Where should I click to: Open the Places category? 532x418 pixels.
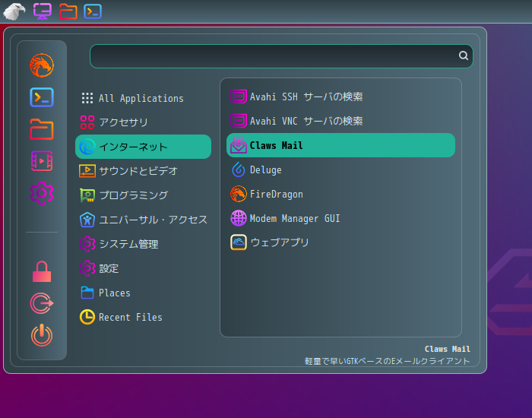click(143, 293)
